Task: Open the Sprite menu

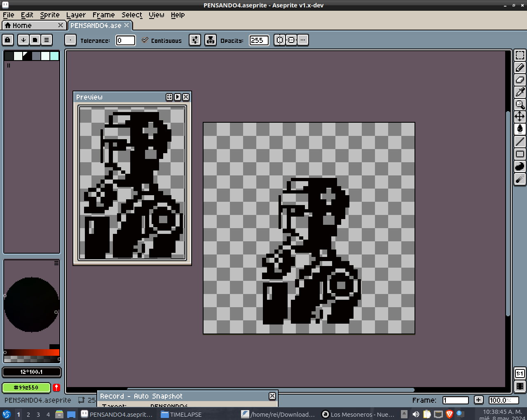Action: [50, 15]
